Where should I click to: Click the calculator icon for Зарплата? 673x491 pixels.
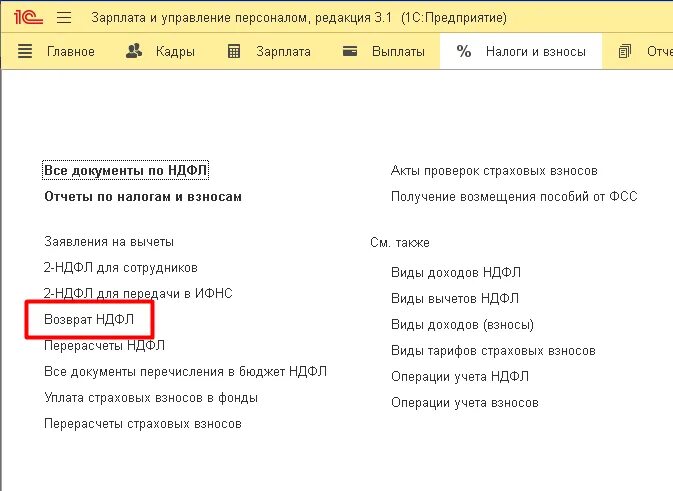pos(234,52)
